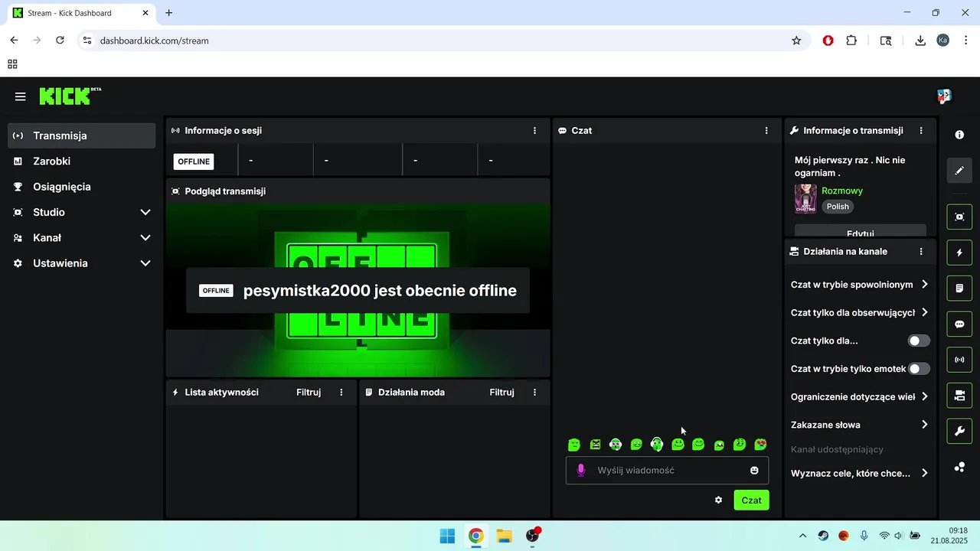This screenshot has width=980, height=551.
Task: Select the pencil edit-layout icon in right rail
Action: (x=959, y=171)
